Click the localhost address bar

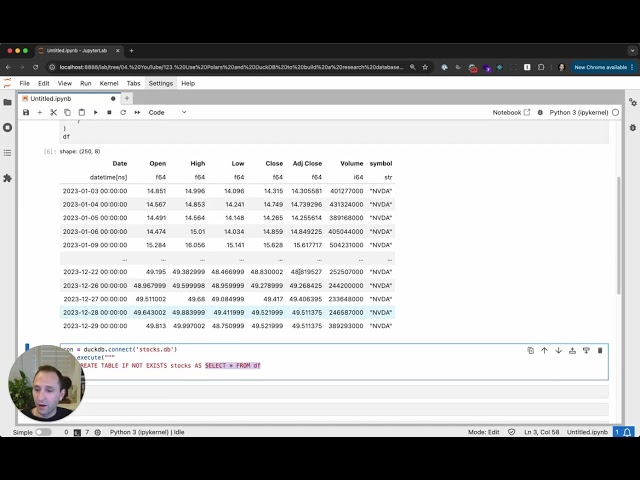[x=231, y=67]
